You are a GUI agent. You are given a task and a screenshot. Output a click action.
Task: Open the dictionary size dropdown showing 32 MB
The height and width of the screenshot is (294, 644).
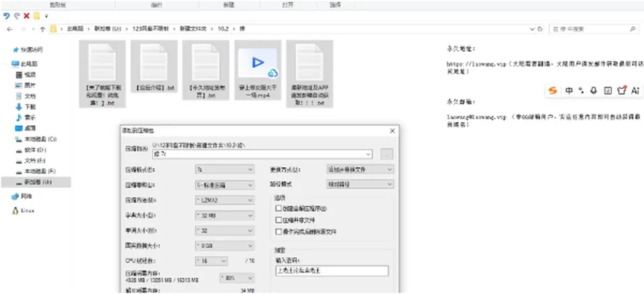225,215
